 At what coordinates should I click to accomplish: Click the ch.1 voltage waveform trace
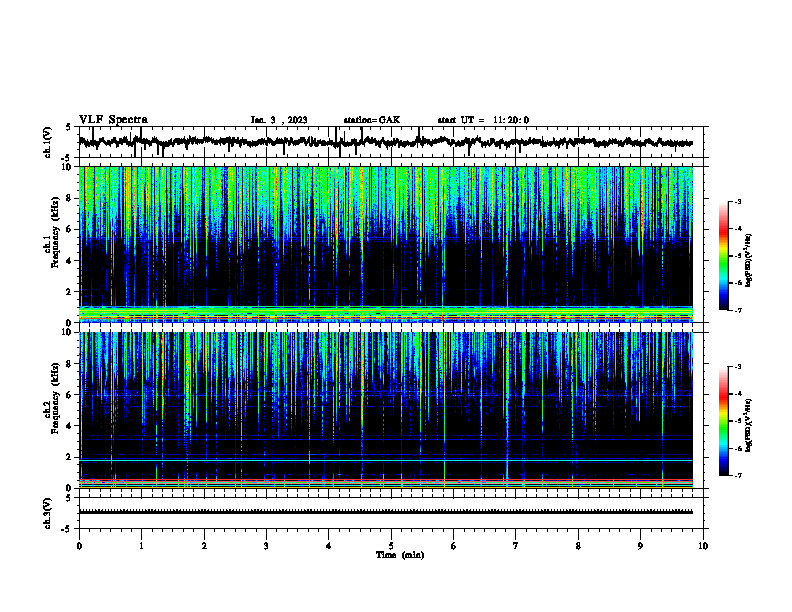[x=385, y=142]
